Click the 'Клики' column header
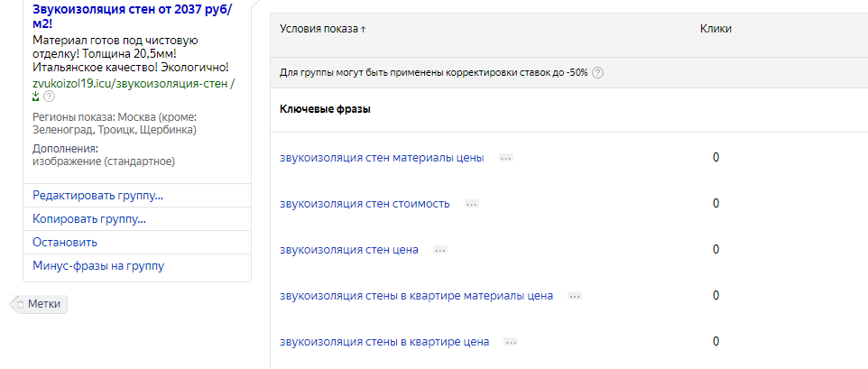The image size is (868, 369). coord(716,29)
